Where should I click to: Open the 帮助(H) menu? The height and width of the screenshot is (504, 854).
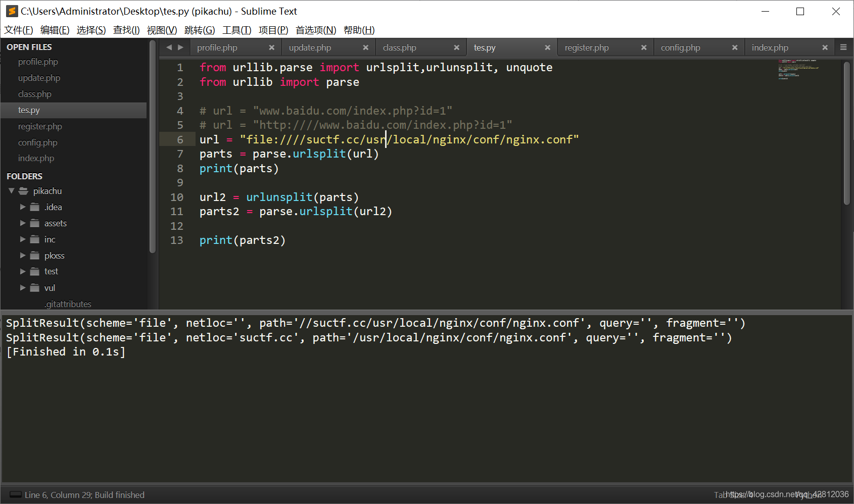click(x=359, y=30)
